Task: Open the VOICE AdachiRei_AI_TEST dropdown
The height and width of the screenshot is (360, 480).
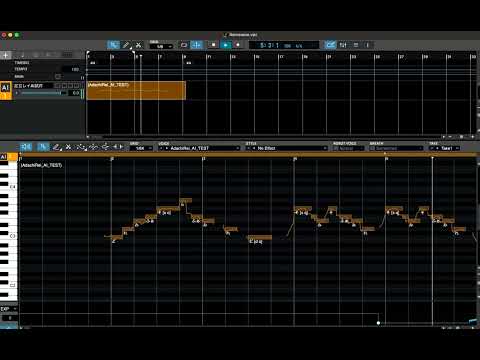Action: [199, 148]
